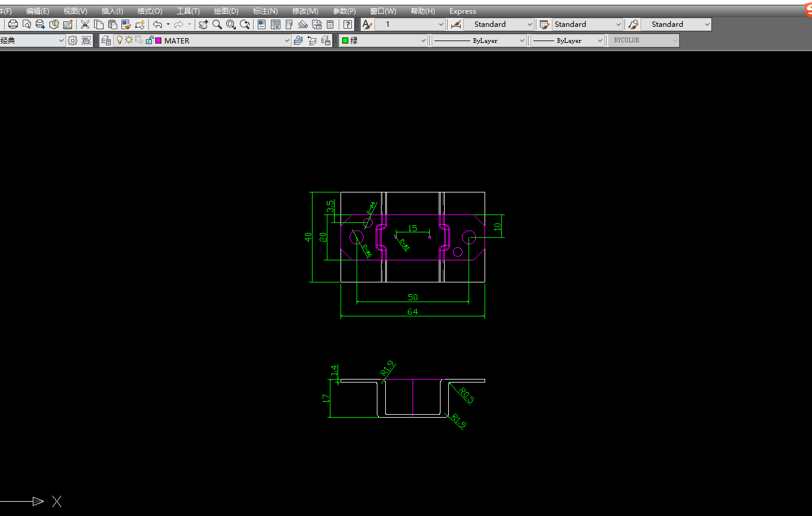This screenshot has height=516, width=812.
Task: Open the 标注(N) menu
Action: tap(265, 11)
